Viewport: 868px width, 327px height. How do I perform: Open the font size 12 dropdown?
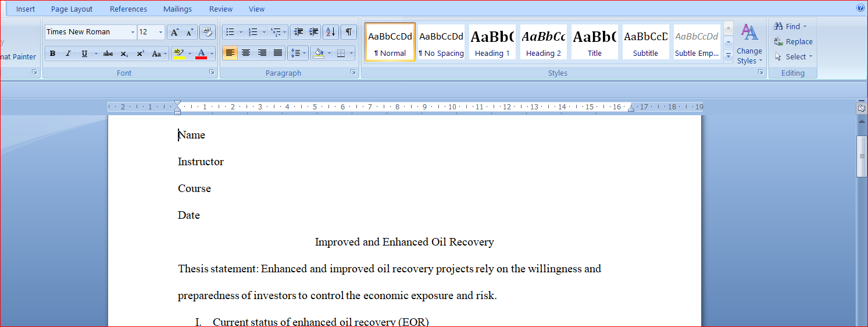coord(160,32)
